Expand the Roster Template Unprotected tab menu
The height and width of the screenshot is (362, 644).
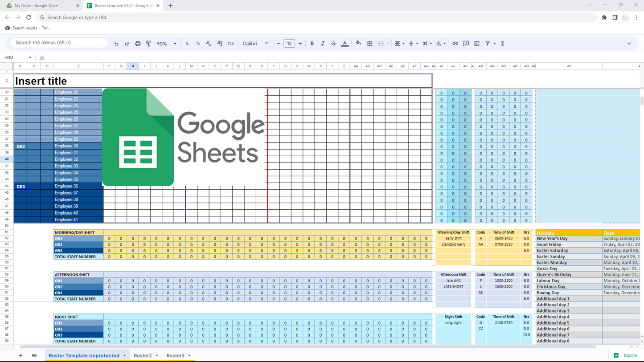[125, 356]
